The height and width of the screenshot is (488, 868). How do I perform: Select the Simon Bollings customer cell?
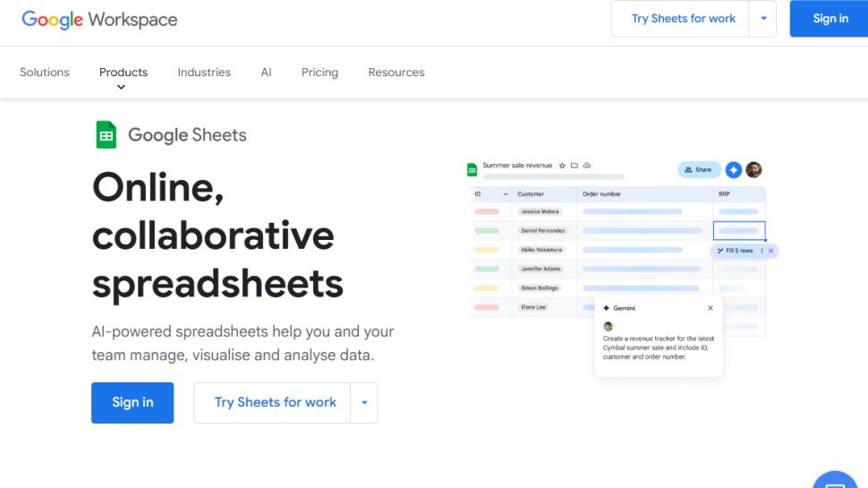point(540,288)
